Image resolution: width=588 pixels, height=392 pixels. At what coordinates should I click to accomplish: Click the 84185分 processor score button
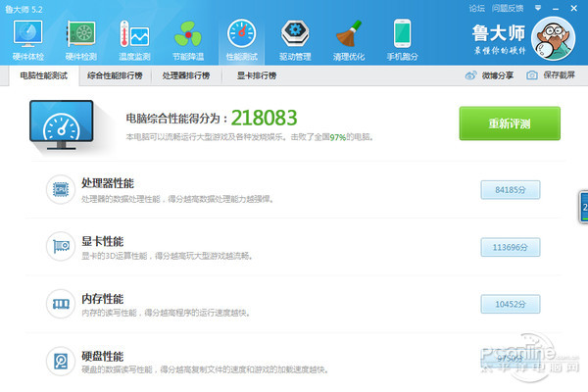pos(511,190)
